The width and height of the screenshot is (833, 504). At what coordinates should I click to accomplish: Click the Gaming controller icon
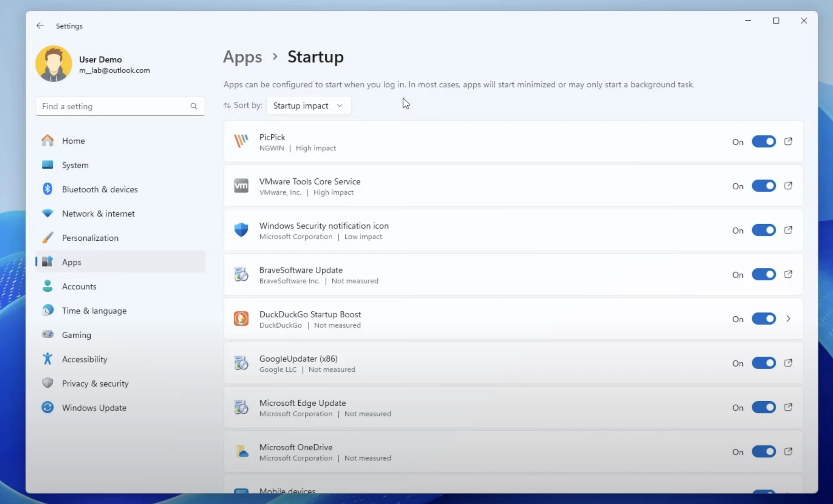click(47, 335)
